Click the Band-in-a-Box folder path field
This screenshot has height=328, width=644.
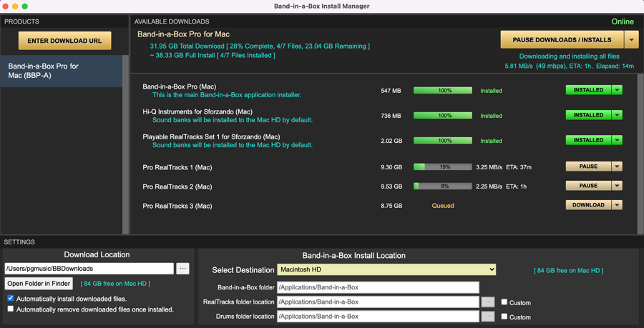click(x=379, y=287)
